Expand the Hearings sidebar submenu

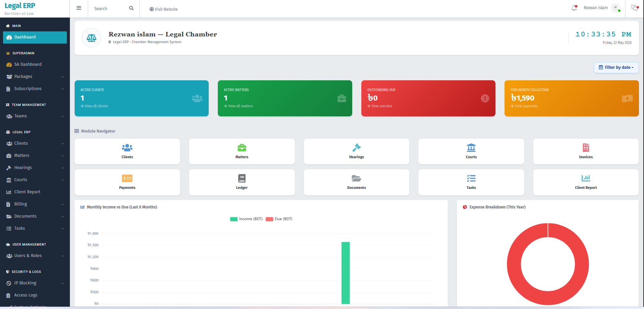pos(35,168)
